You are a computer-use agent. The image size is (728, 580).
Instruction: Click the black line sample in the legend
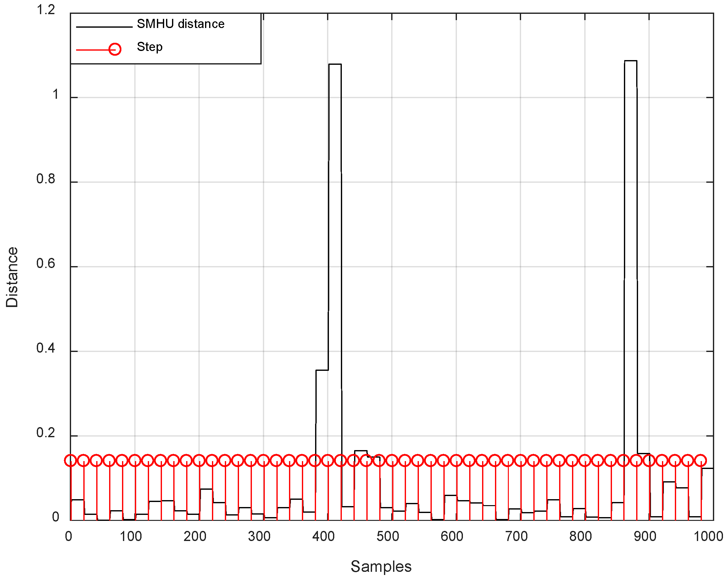104,27
